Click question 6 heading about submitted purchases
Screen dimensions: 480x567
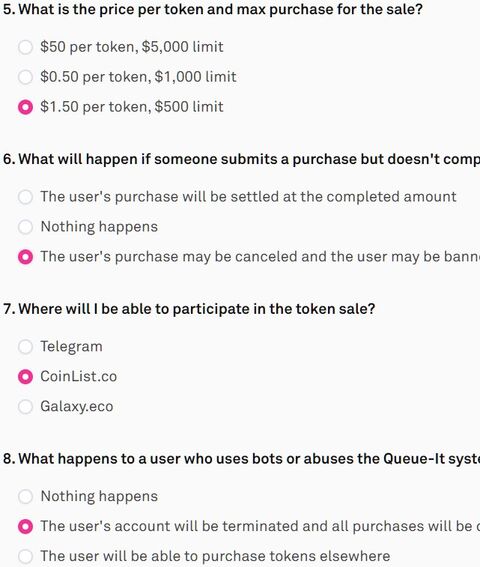241,159
